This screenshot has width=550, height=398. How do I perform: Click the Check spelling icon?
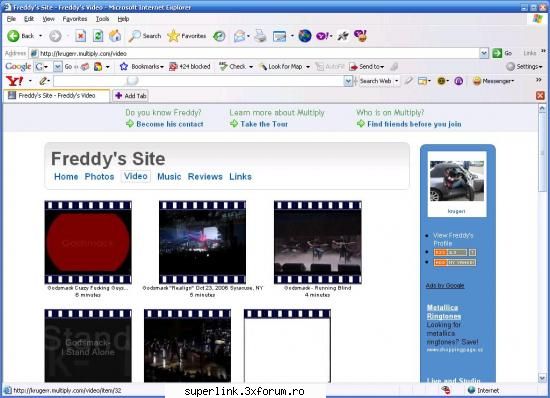coord(223,66)
